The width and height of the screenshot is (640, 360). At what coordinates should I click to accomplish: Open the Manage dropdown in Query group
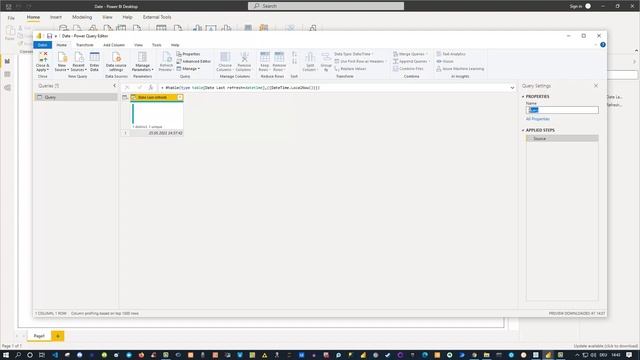tap(188, 69)
